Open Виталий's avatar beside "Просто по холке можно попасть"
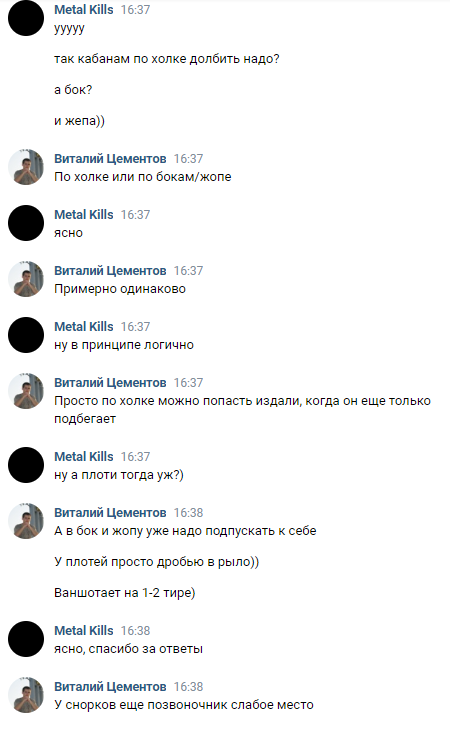 point(26,391)
